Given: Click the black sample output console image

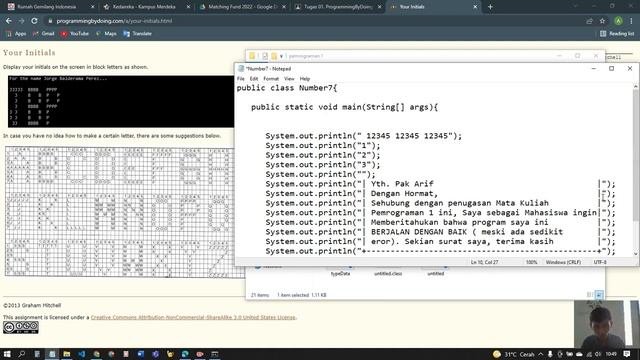Looking at the screenshot, I should point(121,101).
